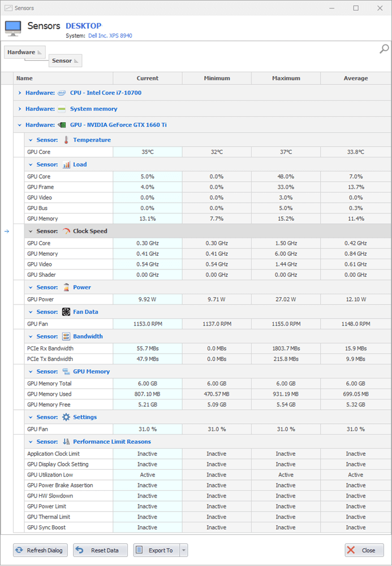
Task: Collapse the Power sensor group
Action: 31,288
